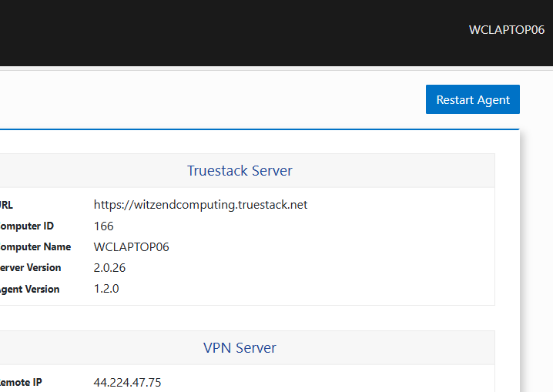
Task: Select the VPN Server section heading
Action: coord(240,348)
